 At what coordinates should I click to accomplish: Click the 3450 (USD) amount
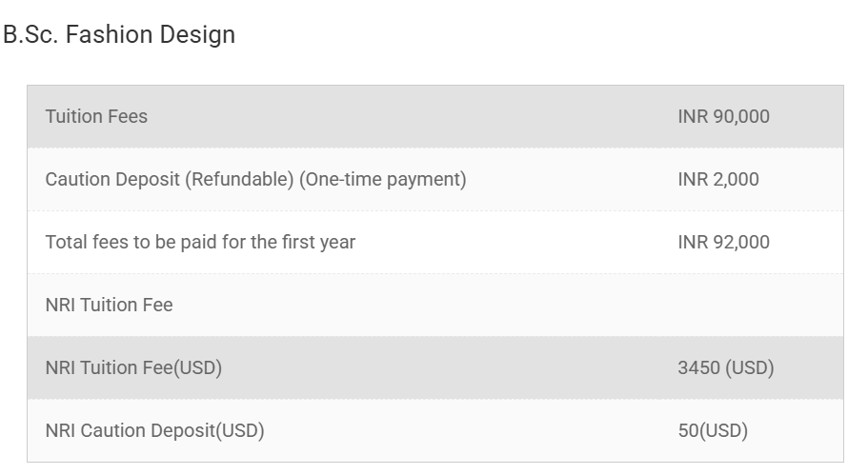click(725, 367)
